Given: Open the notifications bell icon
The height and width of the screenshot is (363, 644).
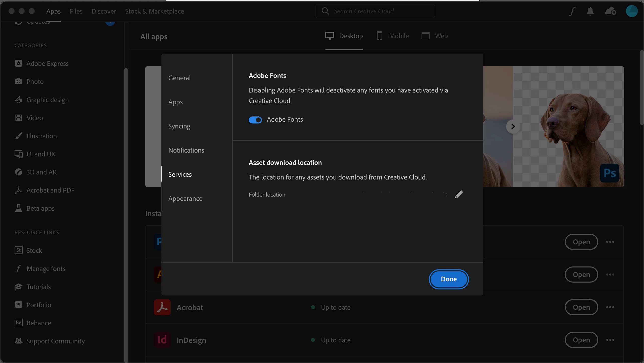Looking at the screenshot, I should [590, 11].
